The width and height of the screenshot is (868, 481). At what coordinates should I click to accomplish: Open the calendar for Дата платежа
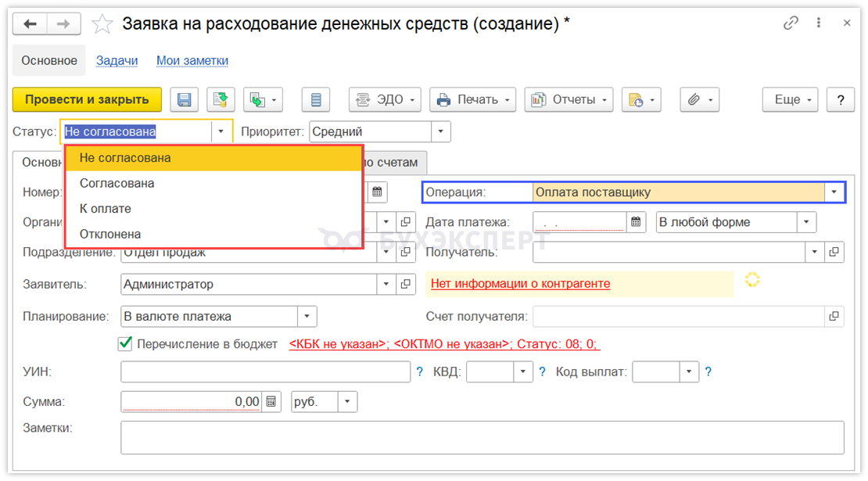pos(637,222)
